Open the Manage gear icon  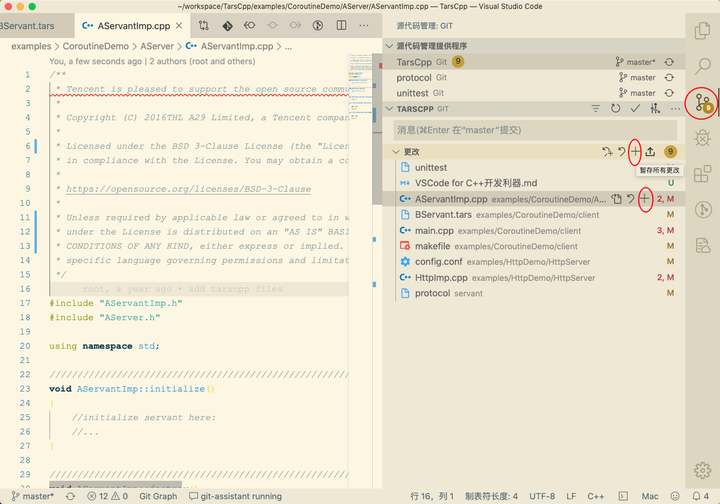click(702, 470)
